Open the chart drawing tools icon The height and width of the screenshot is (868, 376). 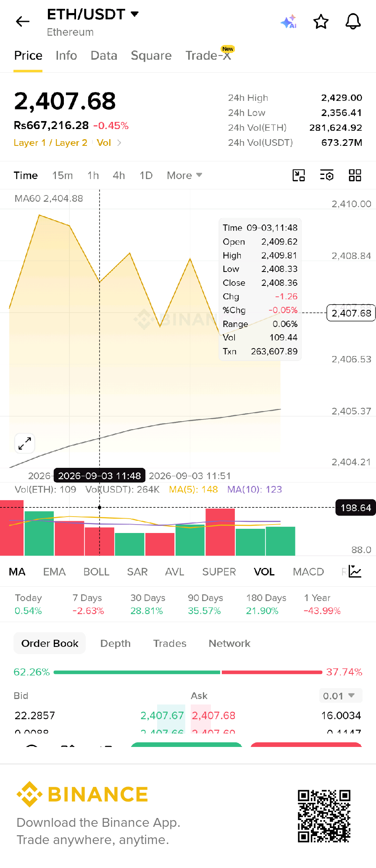click(x=299, y=175)
